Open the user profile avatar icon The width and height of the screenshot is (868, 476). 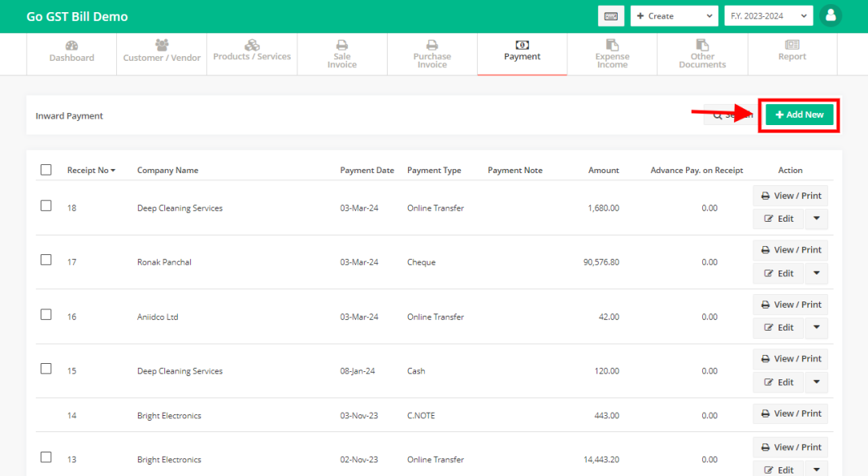pos(831,15)
